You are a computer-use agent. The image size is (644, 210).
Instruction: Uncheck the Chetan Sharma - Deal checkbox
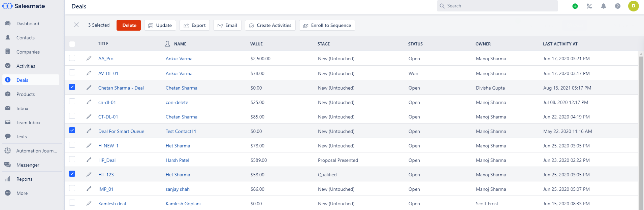[72, 87]
